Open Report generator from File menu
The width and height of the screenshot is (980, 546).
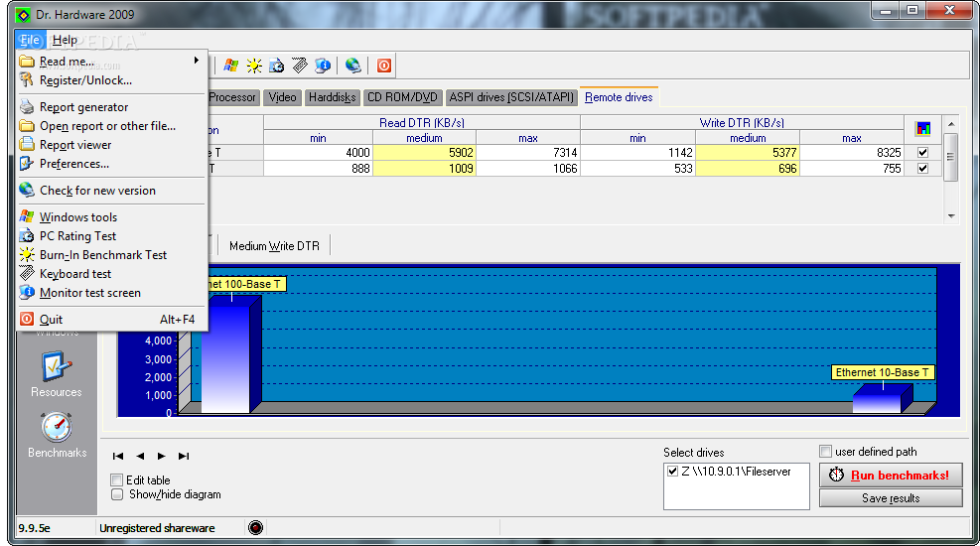click(110, 107)
